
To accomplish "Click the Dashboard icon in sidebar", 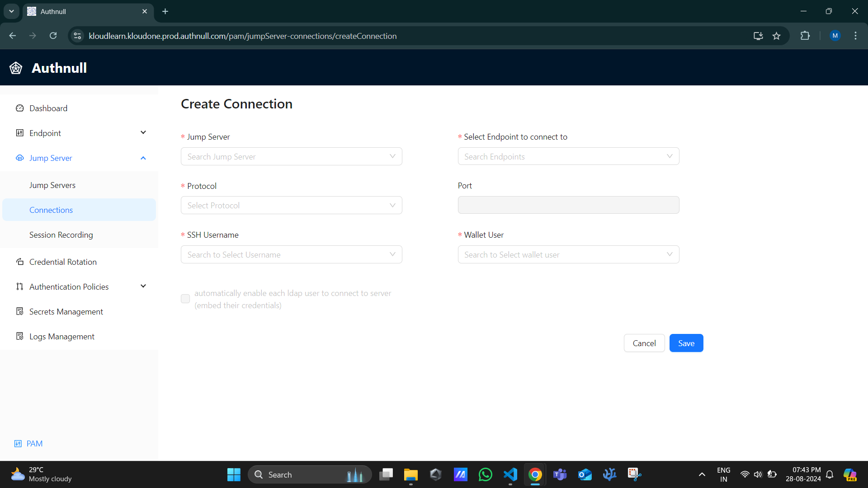I will 20,108.
